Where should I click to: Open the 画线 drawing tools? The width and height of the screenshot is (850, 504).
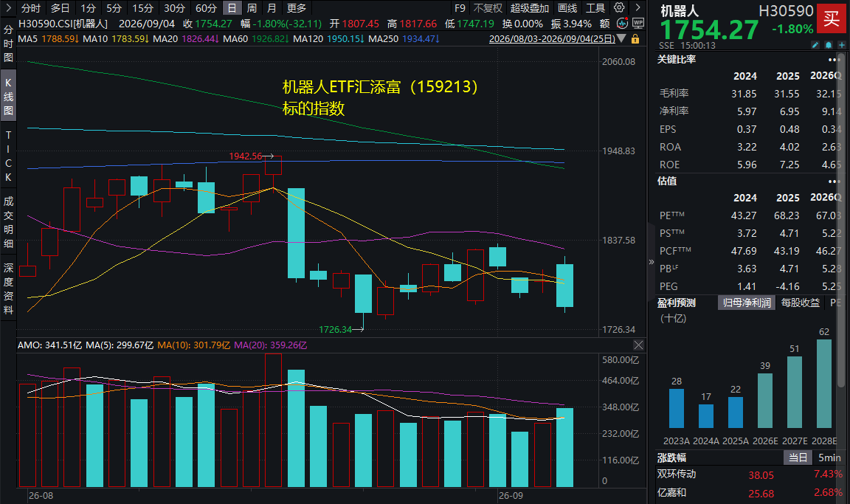pos(567,8)
